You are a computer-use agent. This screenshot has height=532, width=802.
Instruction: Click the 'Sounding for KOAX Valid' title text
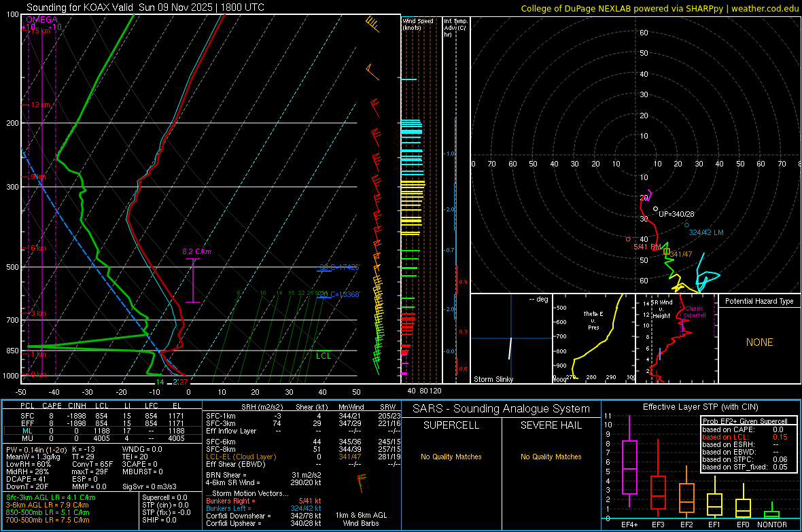coord(80,7)
